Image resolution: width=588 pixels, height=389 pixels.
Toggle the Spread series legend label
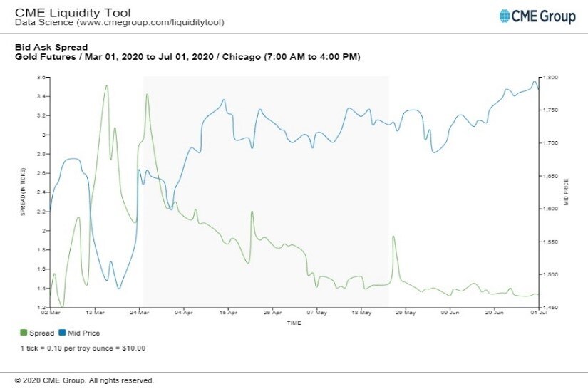[41, 333]
